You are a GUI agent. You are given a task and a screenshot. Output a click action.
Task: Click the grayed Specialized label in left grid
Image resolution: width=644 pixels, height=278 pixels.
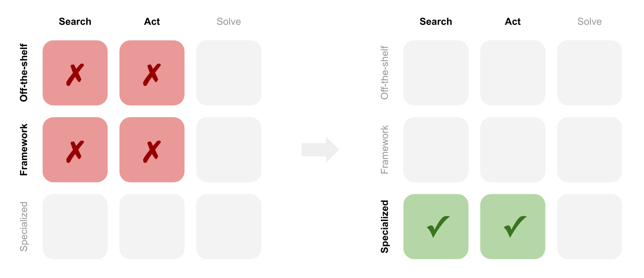click(x=24, y=226)
